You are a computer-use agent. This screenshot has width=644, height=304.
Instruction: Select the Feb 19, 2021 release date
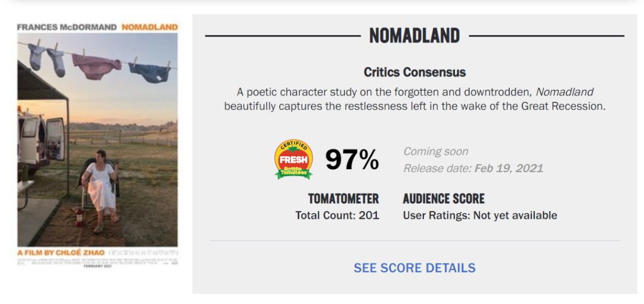[509, 168]
